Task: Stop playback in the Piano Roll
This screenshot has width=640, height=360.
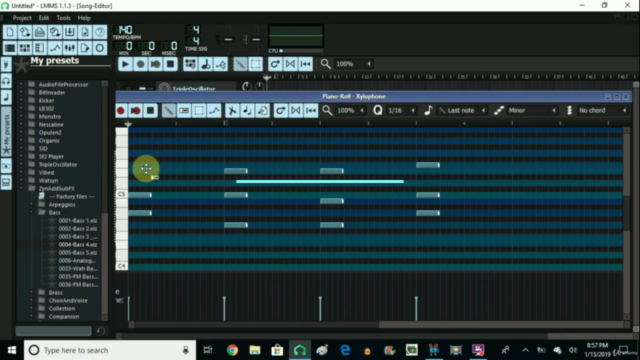Action: [x=151, y=111]
